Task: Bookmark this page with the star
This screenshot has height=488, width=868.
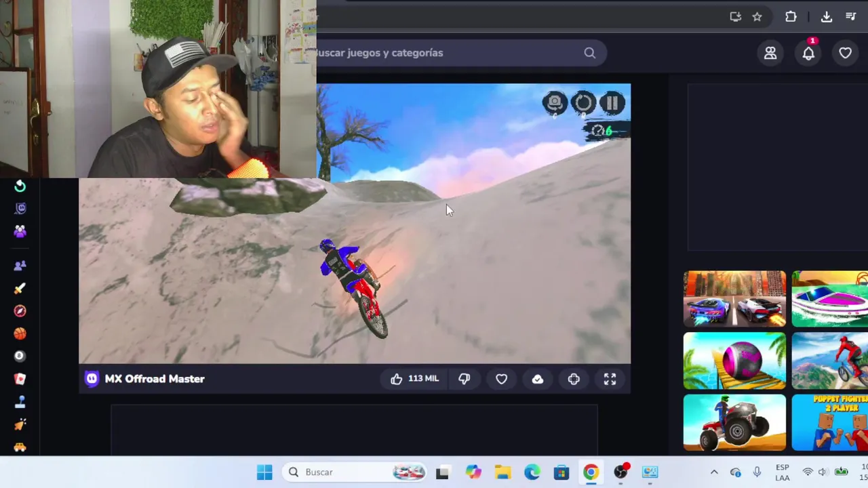Action: [757, 17]
